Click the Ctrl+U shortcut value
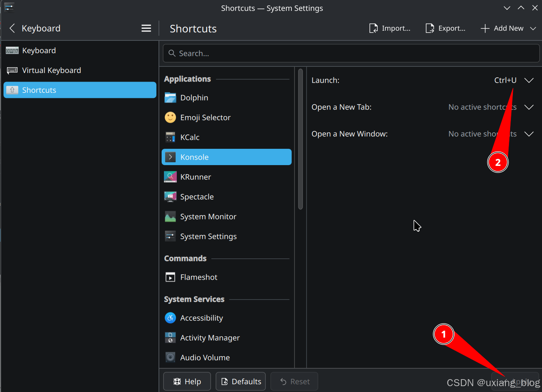Image resolution: width=542 pixels, height=392 pixels. tap(505, 80)
